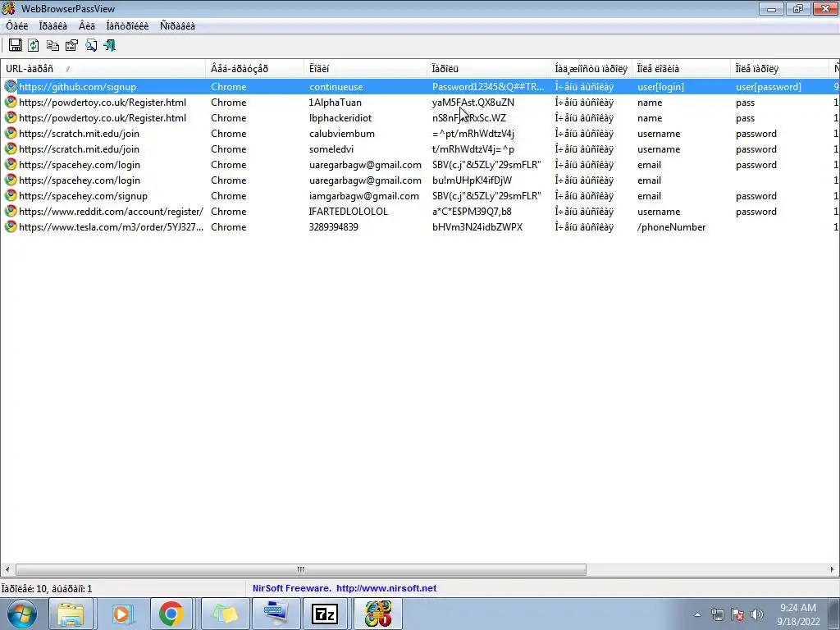Click the Copy Selected Items toolbar icon
Viewport: 840px width, 630px height.
pos(52,46)
